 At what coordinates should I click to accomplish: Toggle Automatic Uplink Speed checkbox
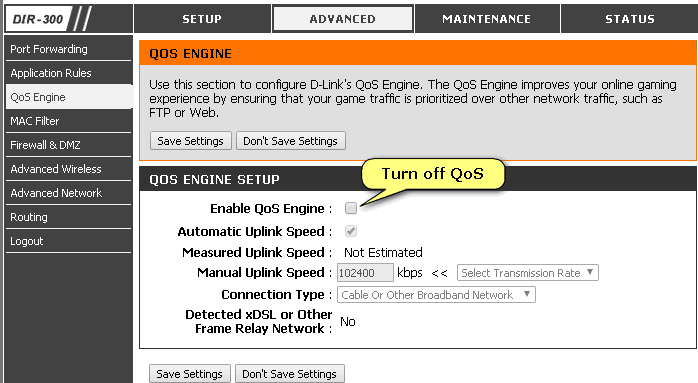[351, 231]
